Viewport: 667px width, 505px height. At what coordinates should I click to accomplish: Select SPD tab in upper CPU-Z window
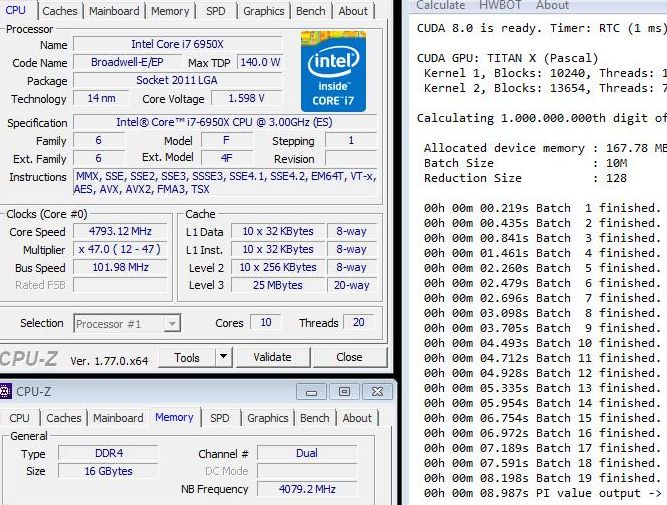[215, 11]
